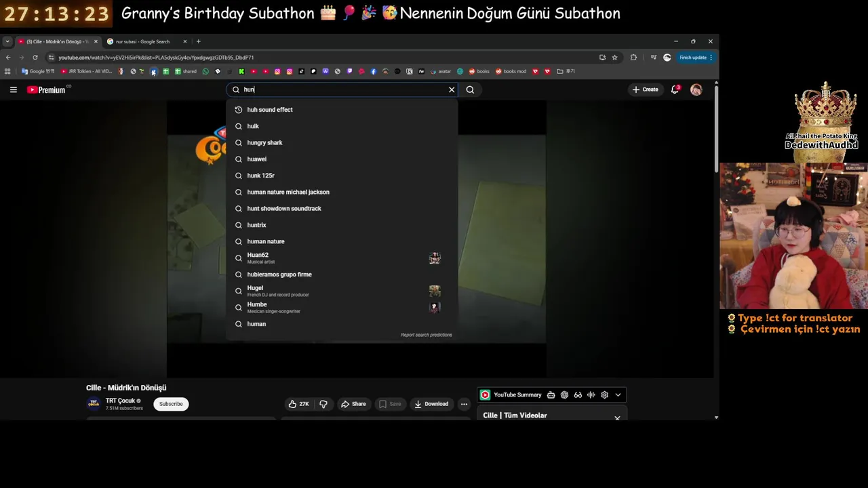Open TRT Çocuk channel avatar

coord(94,404)
